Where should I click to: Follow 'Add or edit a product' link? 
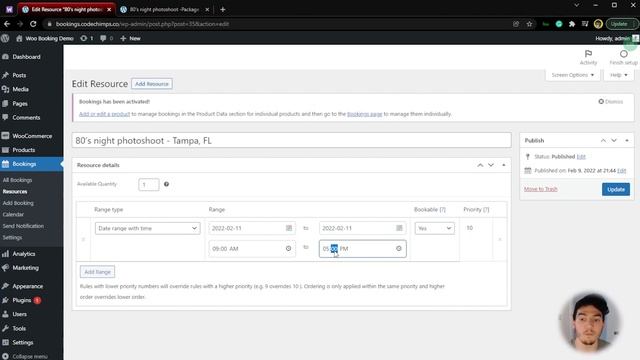coord(104,114)
